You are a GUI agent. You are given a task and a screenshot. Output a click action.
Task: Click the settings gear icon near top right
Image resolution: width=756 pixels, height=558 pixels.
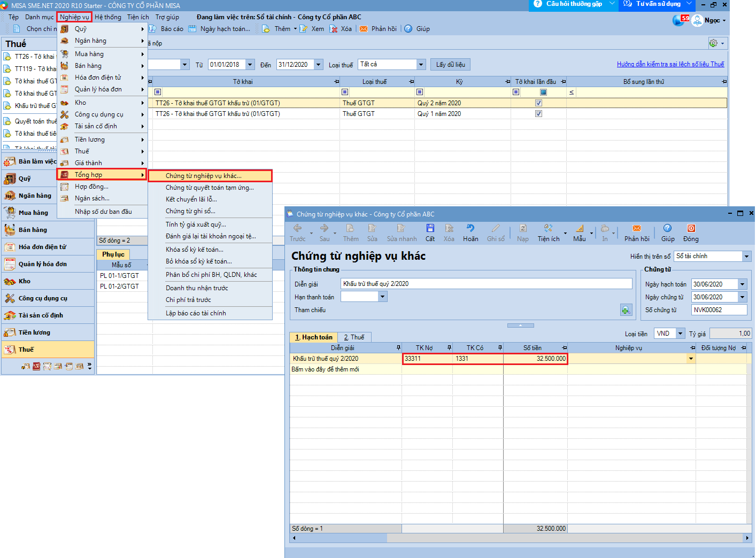(x=713, y=43)
